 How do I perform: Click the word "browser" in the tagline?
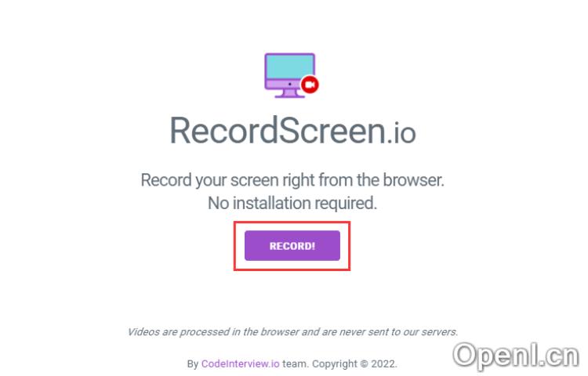point(412,179)
